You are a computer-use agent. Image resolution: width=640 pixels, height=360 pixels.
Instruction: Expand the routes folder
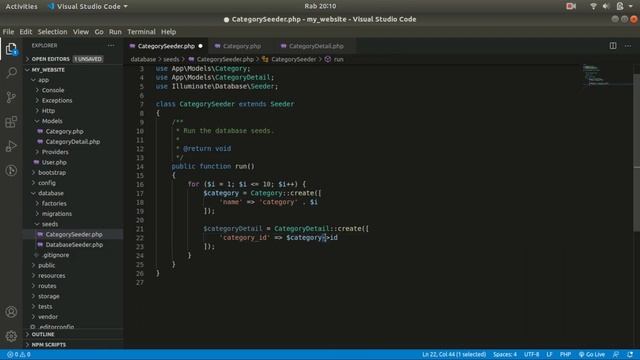tap(47, 286)
